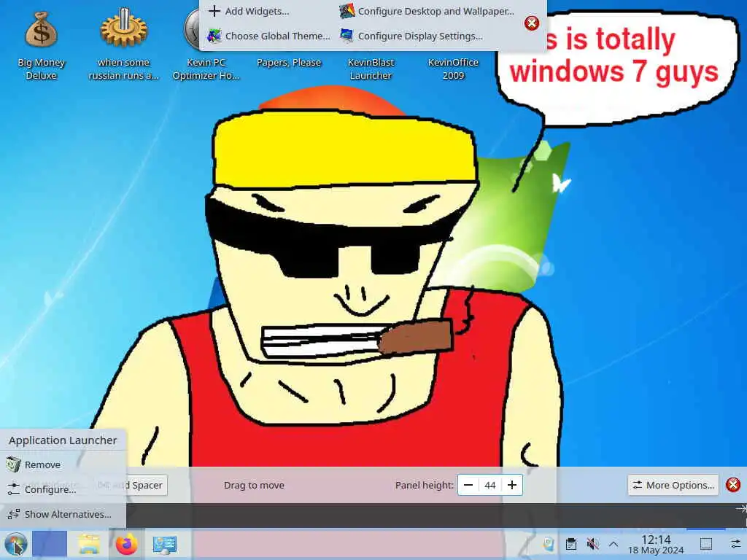Choose Configure... in the Application Launcher menu
The height and width of the screenshot is (560, 747).
(x=63, y=489)
